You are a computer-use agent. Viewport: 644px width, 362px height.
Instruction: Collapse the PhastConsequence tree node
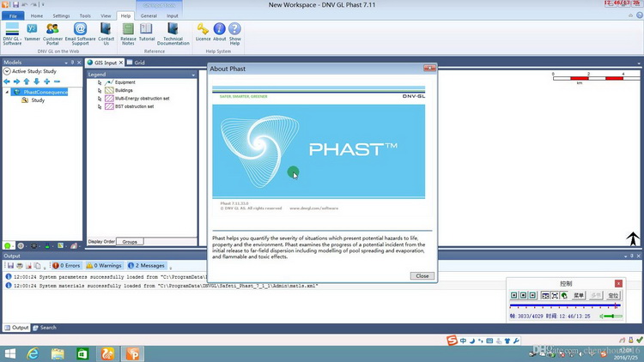[7, 92]
